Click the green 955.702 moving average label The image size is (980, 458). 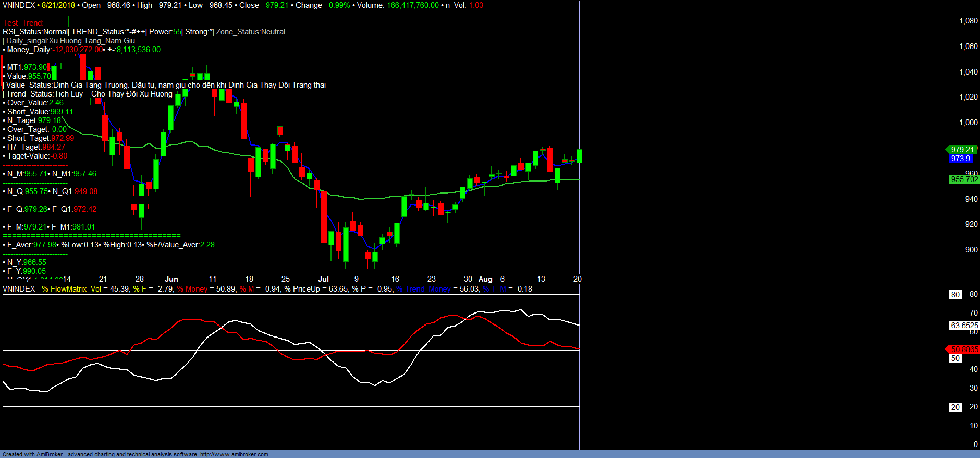click(x=964, y=179)
